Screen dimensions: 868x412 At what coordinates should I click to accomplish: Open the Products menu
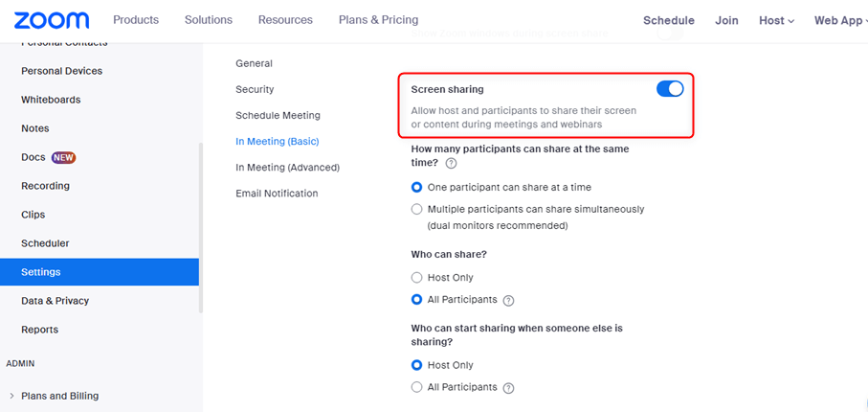pyautogui.click(x=136, y=20)
